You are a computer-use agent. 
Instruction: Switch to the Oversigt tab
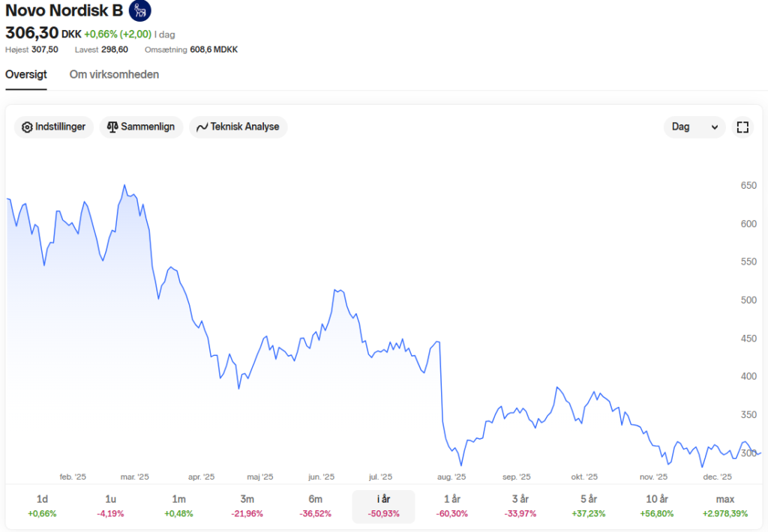tap(26, 74)
